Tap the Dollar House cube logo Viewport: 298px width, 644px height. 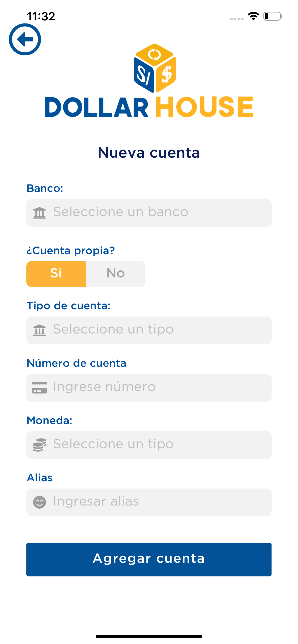155,68
